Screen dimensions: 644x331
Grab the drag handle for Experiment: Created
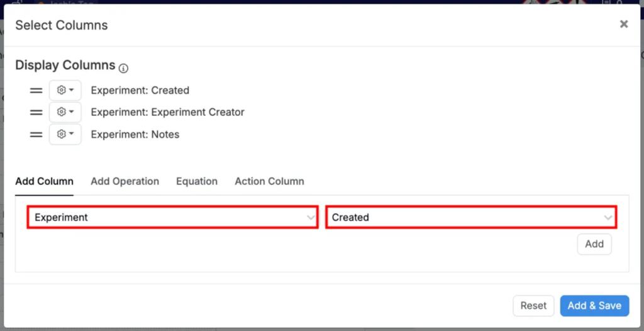tap(36, 91)
